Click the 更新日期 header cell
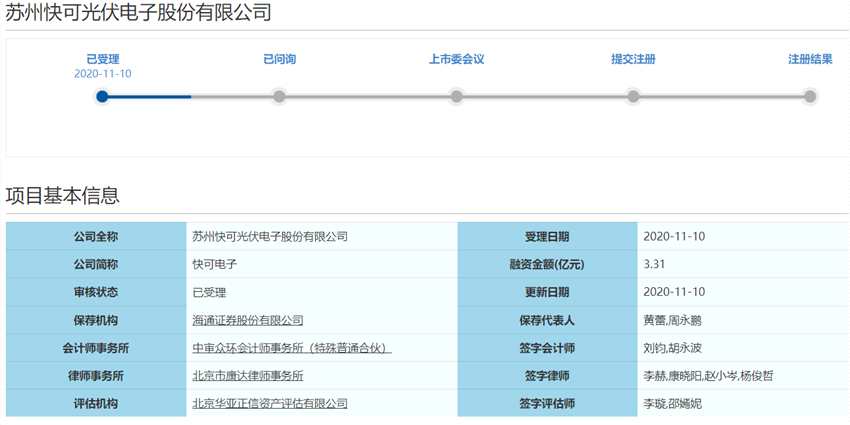This screenshot has height=425, width=850. click(x=548, y=292)
